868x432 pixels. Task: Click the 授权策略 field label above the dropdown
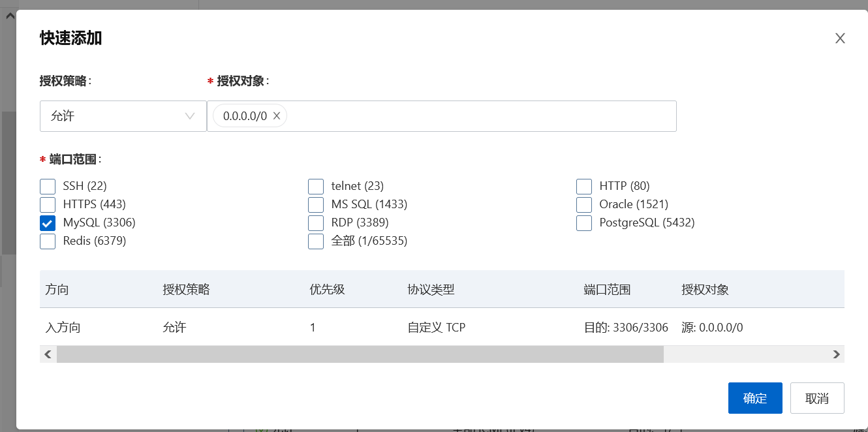click(65, 81)
